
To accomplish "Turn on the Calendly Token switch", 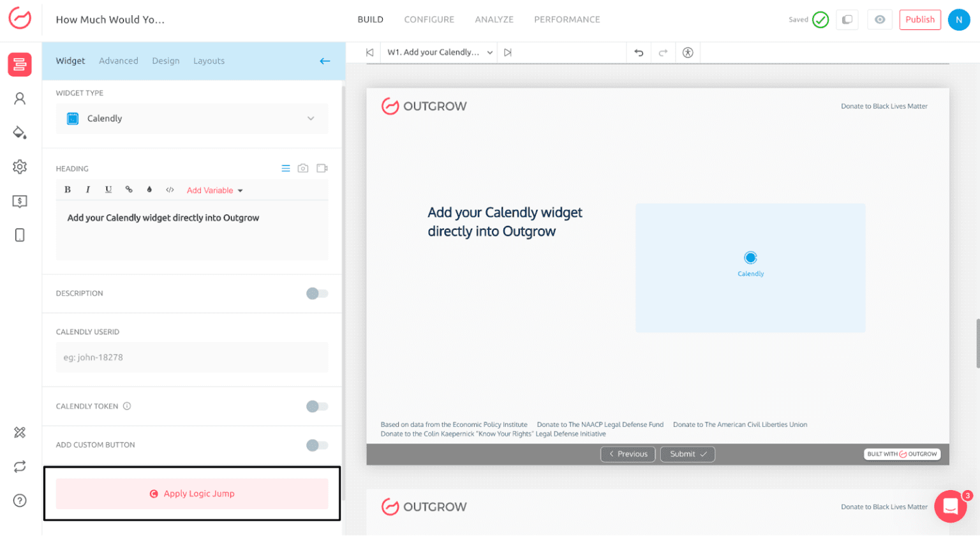I will pyautogui.click(x=316, y=406).
